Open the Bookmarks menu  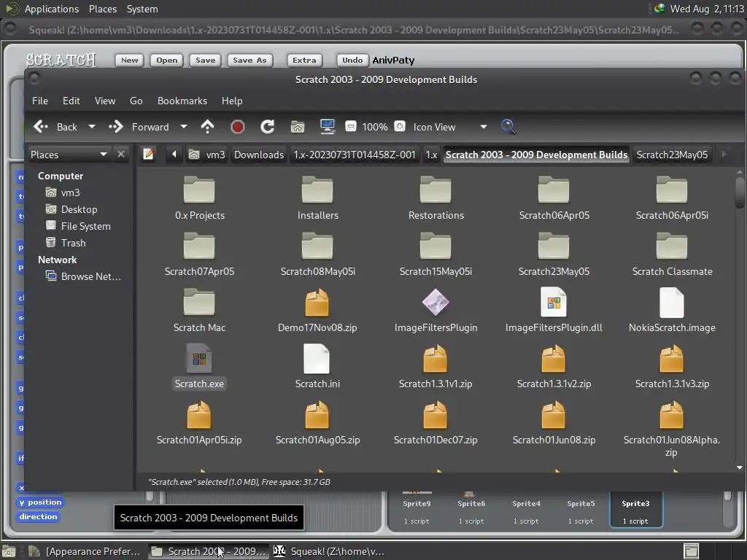(182, 101)
